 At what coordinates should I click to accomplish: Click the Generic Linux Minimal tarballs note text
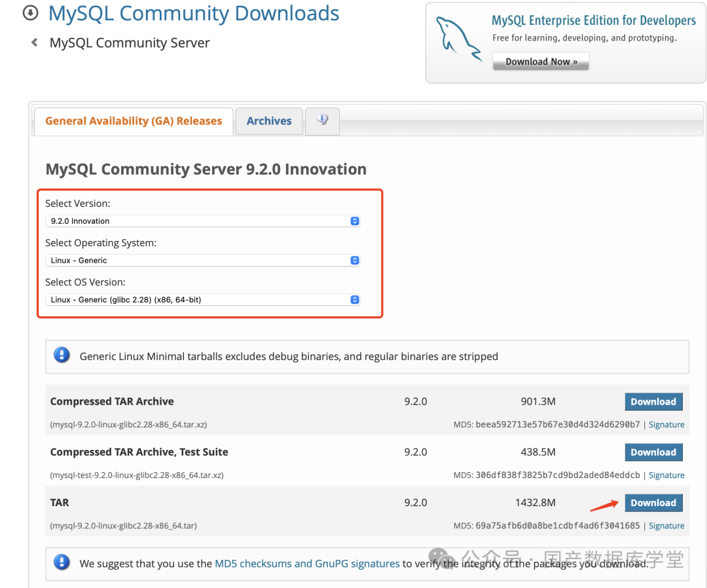tap(289, 356)
